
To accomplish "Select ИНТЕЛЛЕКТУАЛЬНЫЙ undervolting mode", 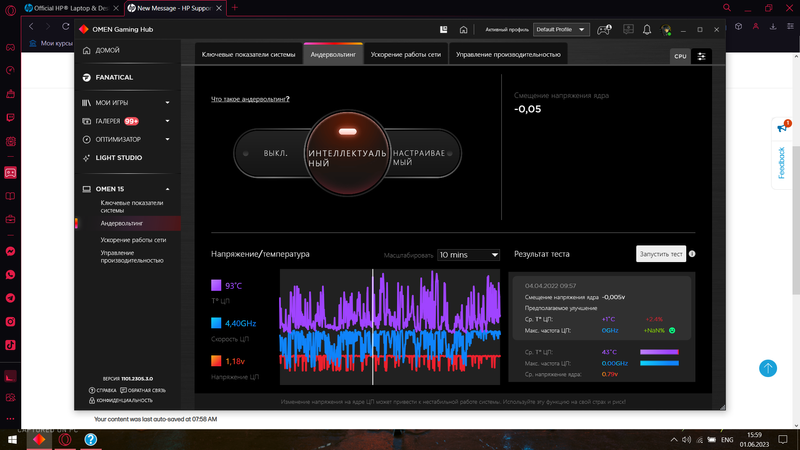I will [x=347, y=153].
